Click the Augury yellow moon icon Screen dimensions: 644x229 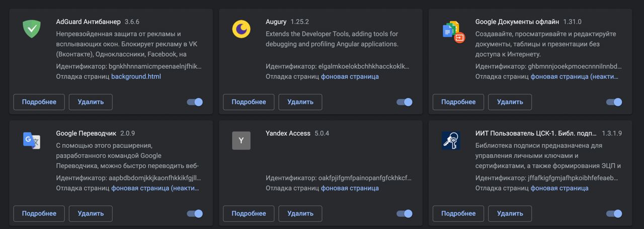(241, 29)
